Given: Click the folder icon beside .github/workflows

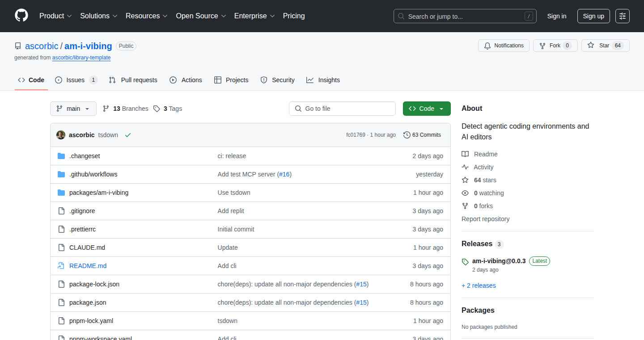Looking at the screenshot, I should (x=61, y=174).
